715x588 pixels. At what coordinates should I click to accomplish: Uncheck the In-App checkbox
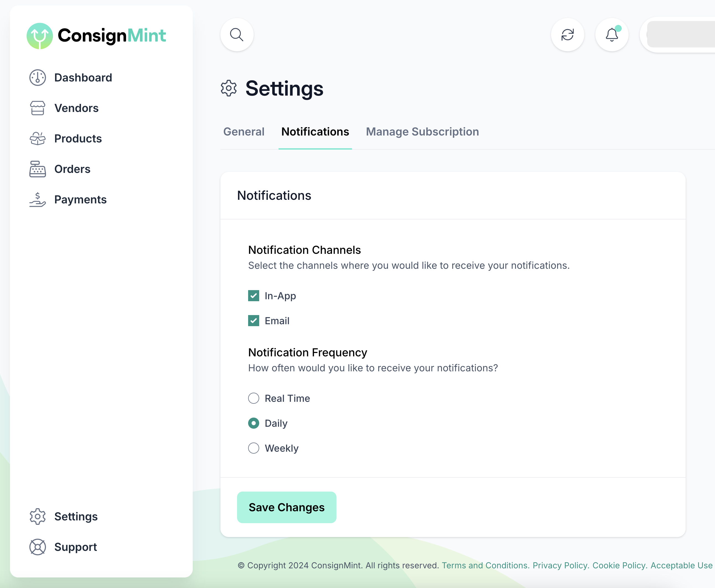[x=254, y=296]
